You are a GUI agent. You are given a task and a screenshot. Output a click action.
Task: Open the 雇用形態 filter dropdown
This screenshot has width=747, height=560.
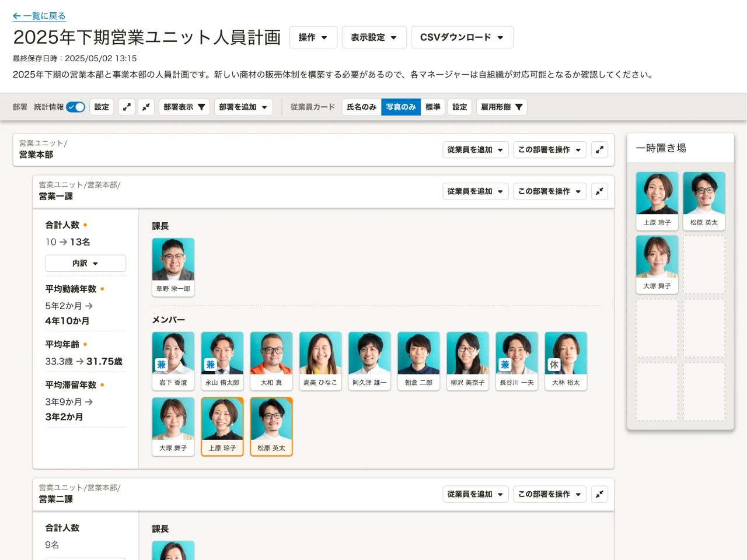(502, 107)
